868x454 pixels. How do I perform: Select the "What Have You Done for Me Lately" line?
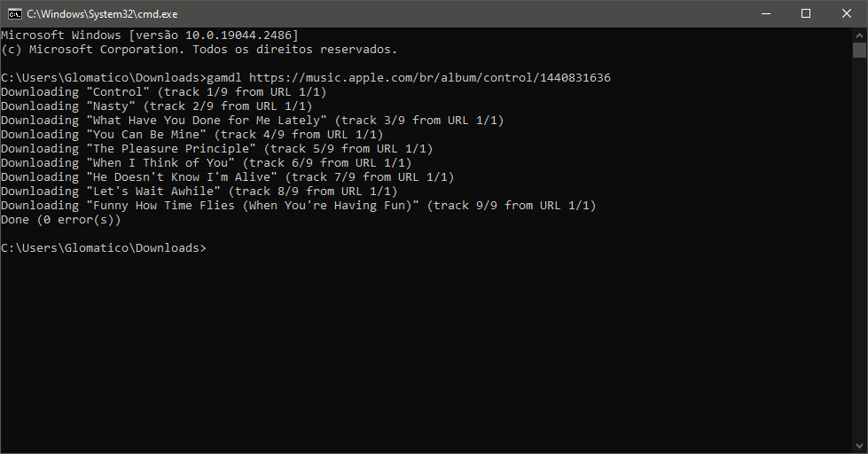point(252,121)
